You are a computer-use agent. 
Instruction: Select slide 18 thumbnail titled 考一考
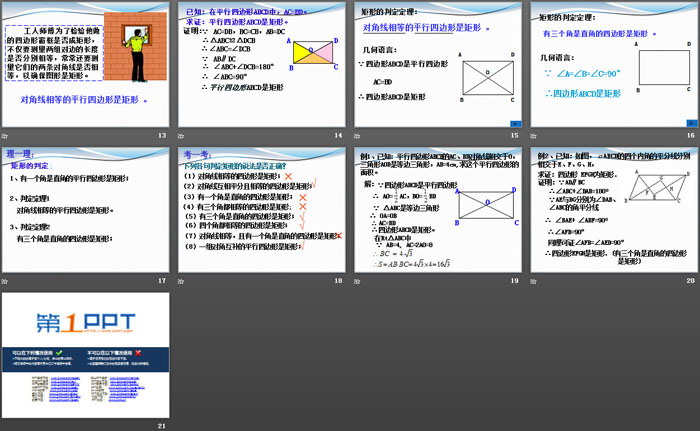point(262,210)
